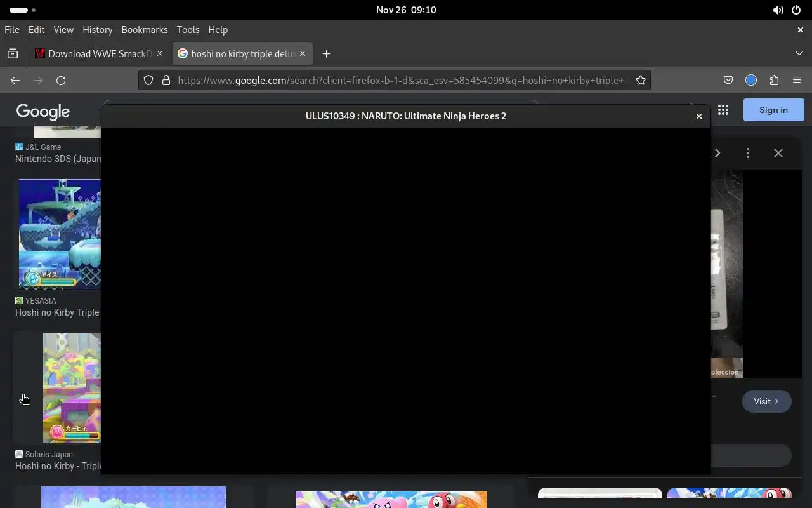Reload the current page

tap(61, 80)
